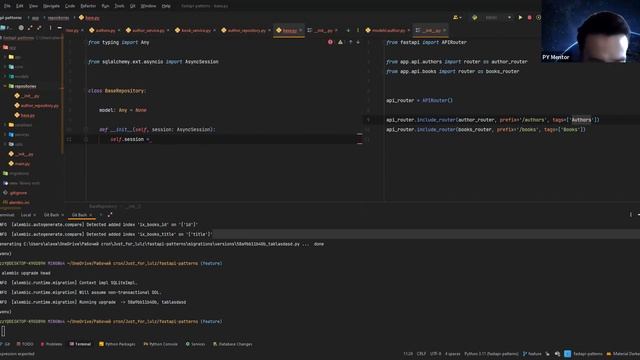Open the Navigate menu
The image size is (640, 360).
point(51,6)
